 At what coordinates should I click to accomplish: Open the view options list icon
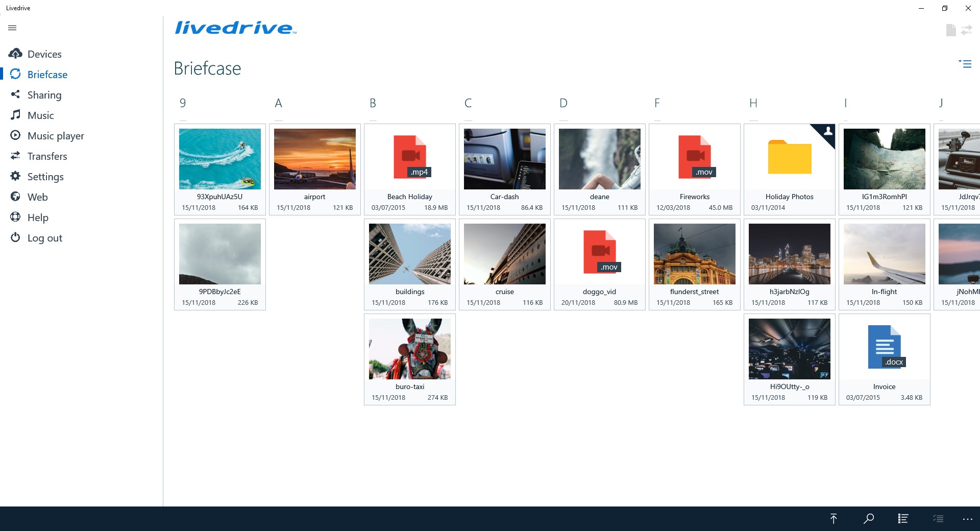coord(965,64)
